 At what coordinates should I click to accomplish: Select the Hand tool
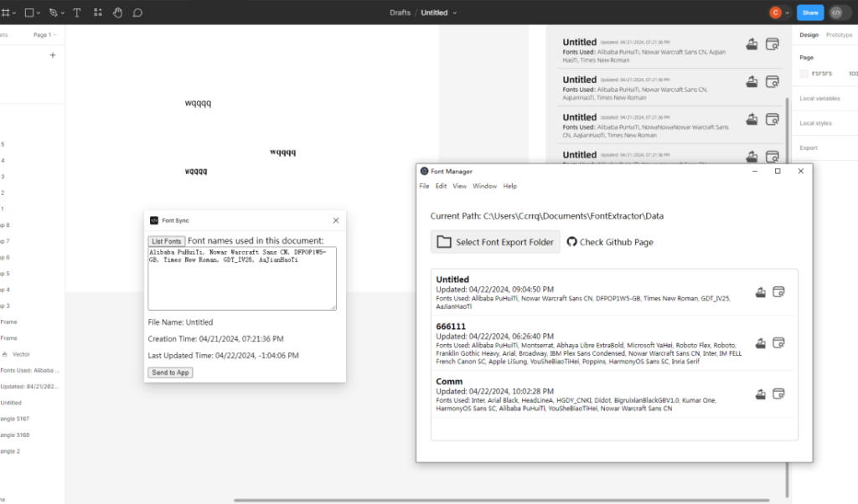(x=117, y=13)
